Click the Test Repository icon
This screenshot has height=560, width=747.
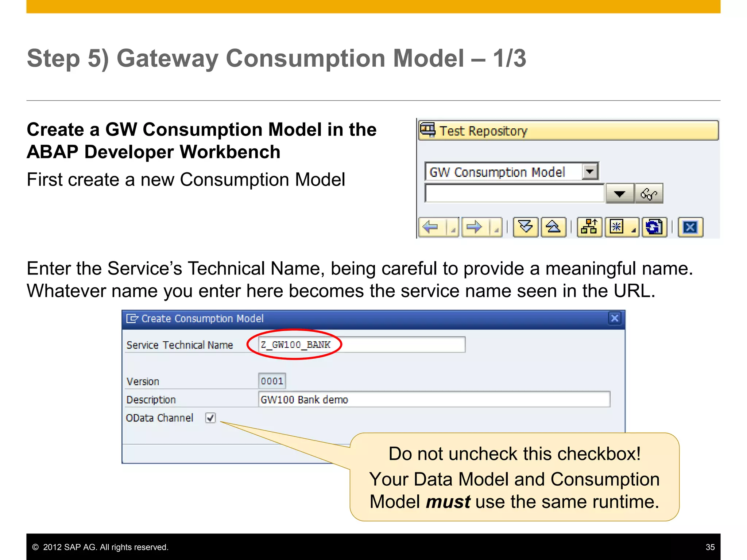point(427,130)
